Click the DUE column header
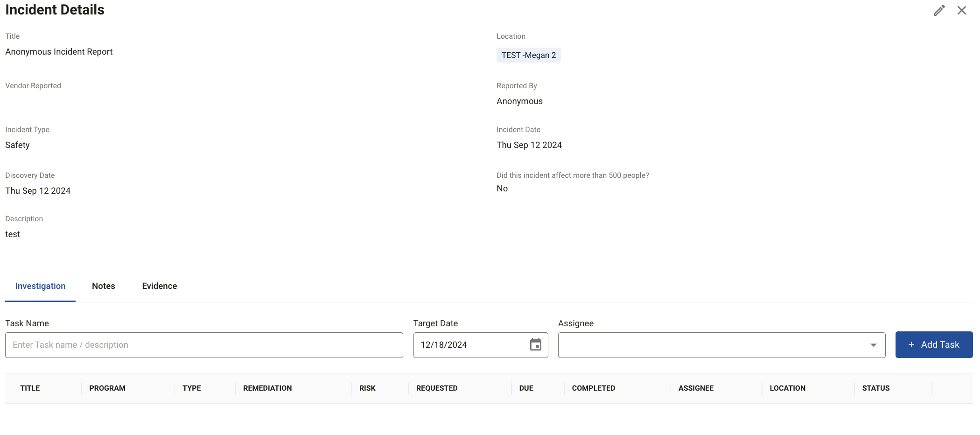Viewport: 980px width, 435px height. [x=526, y=388]
